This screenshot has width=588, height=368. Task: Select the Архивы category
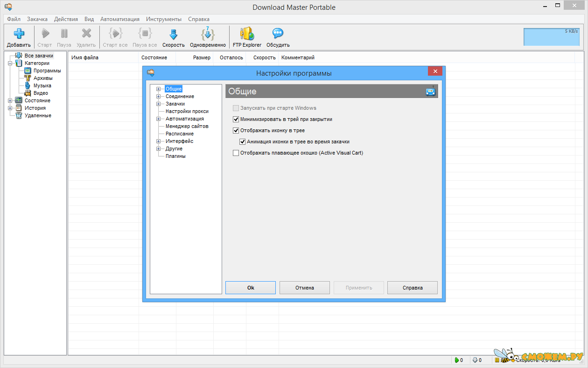click(43, 78)
